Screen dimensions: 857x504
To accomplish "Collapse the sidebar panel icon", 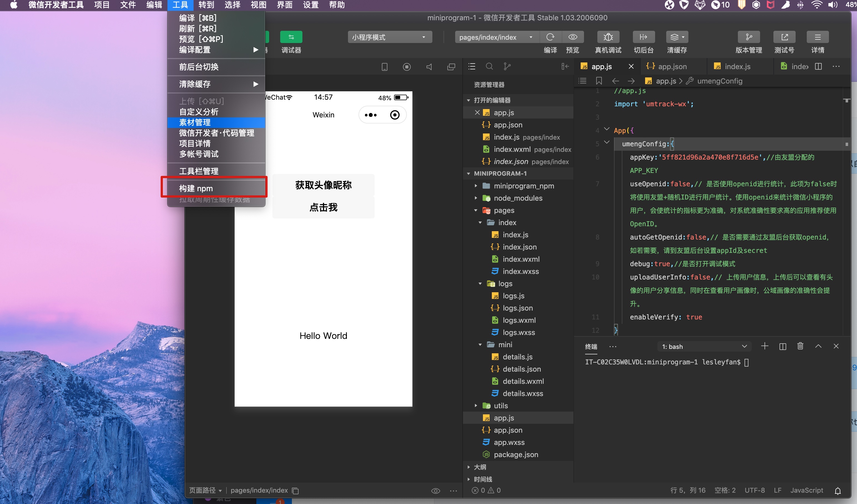I will pos(565,66).
